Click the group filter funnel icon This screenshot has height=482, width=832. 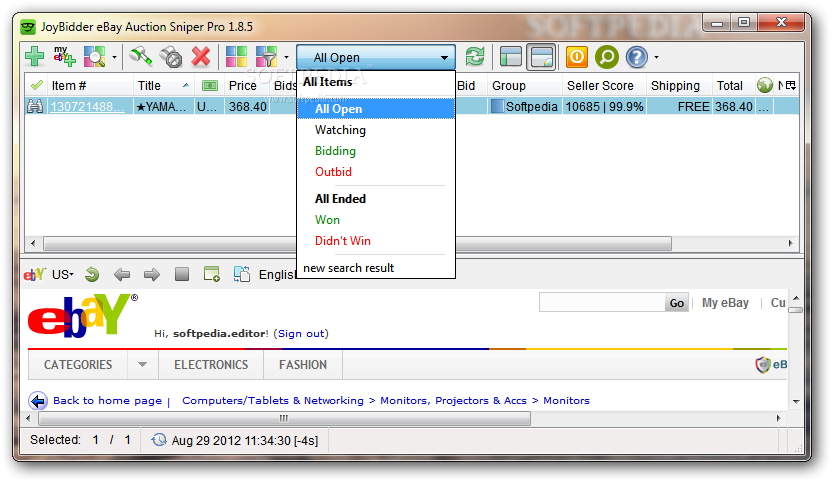pos(266,56)
